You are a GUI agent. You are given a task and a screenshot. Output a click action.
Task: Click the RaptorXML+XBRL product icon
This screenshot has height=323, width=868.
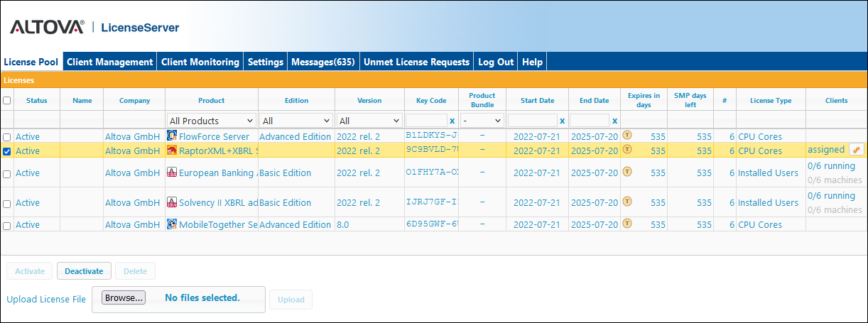[171, 150]
